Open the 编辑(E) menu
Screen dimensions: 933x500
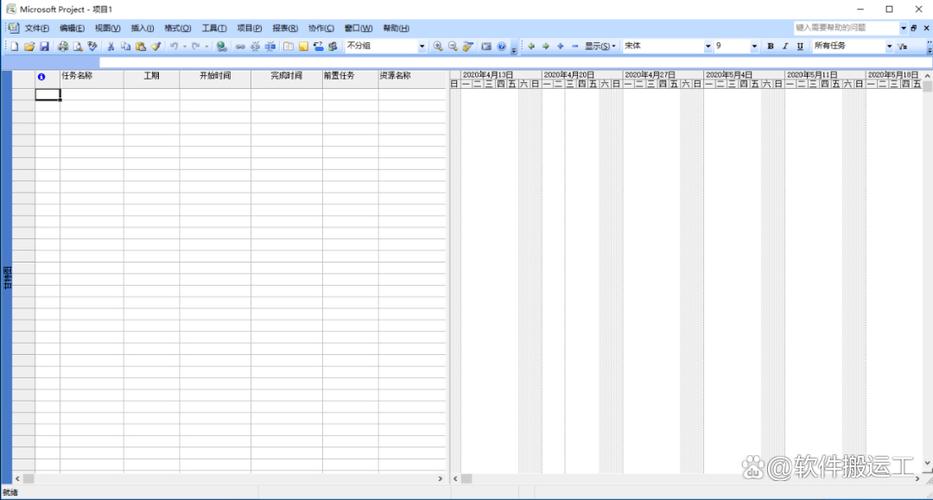click(72, 28)
